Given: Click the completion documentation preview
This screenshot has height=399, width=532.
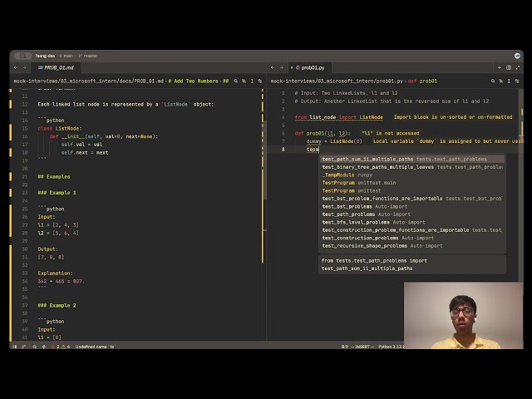Looking at the screenshot, I should 412,264.
